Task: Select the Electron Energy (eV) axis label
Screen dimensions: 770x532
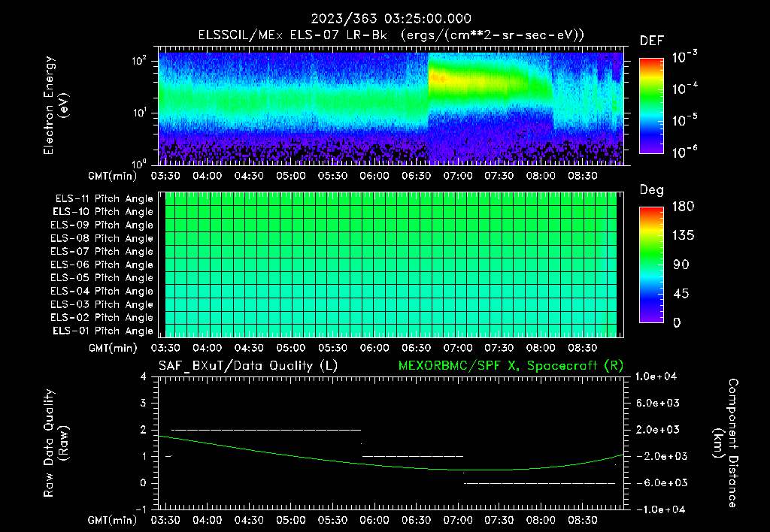Action: (x=56, y=106)
